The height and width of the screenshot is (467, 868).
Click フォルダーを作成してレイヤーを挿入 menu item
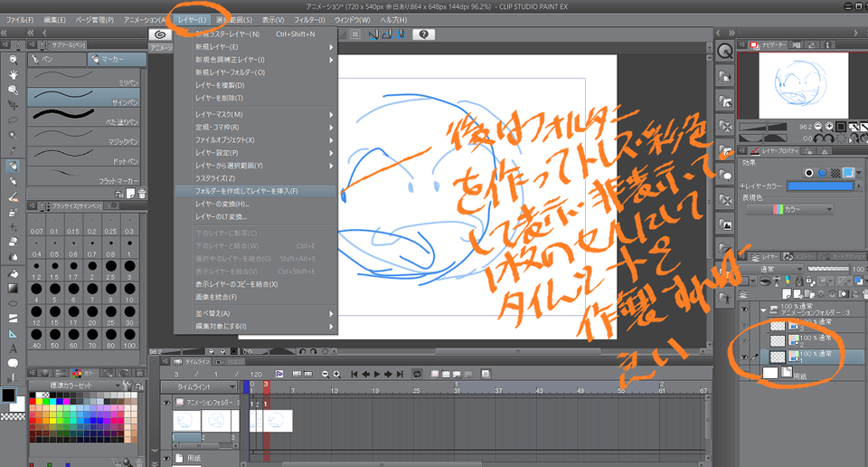tap(247, 191)
